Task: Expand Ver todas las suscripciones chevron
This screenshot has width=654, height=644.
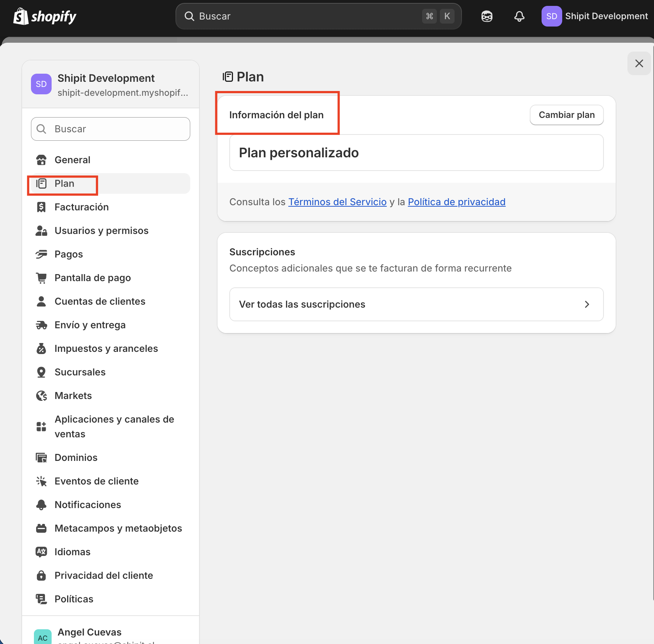Action: pos(587,304)
